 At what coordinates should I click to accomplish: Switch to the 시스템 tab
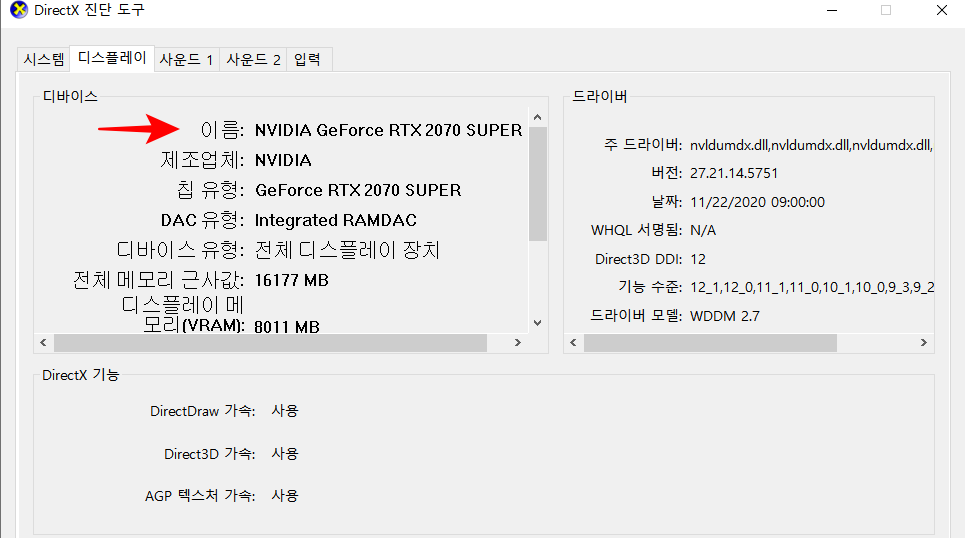[44, 60]
